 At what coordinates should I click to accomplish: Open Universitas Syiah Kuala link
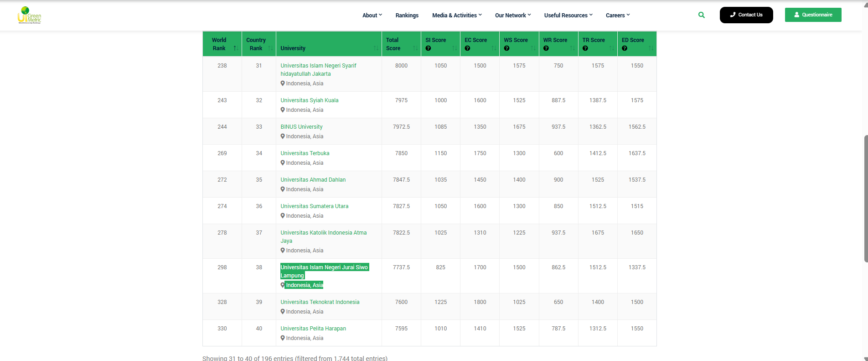click(x=310, y=100)
